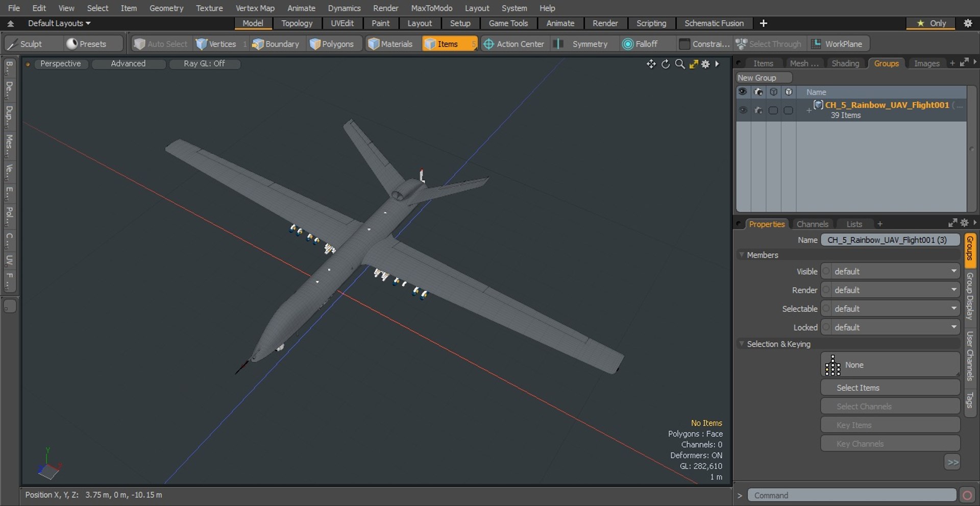The height and width of the screenshot is (506, 980).
Task: Toggle Auto Select mode
Action: click(x=161, y=44)
